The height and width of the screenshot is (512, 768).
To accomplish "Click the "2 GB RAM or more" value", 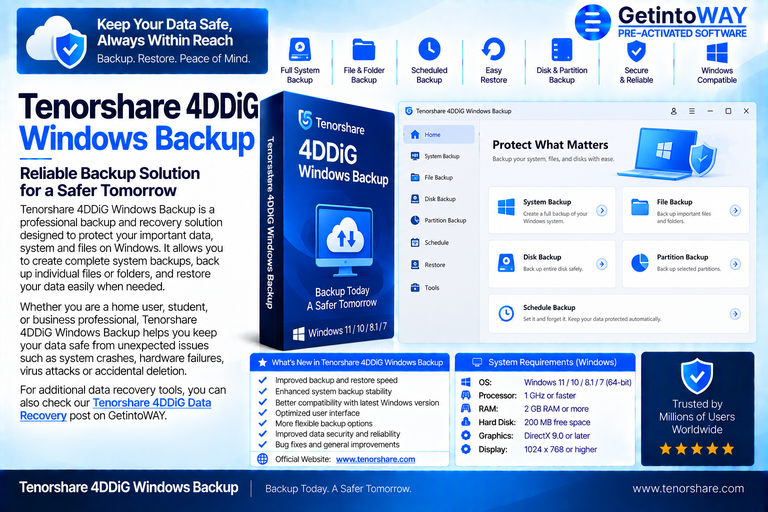I will [556, 409].
